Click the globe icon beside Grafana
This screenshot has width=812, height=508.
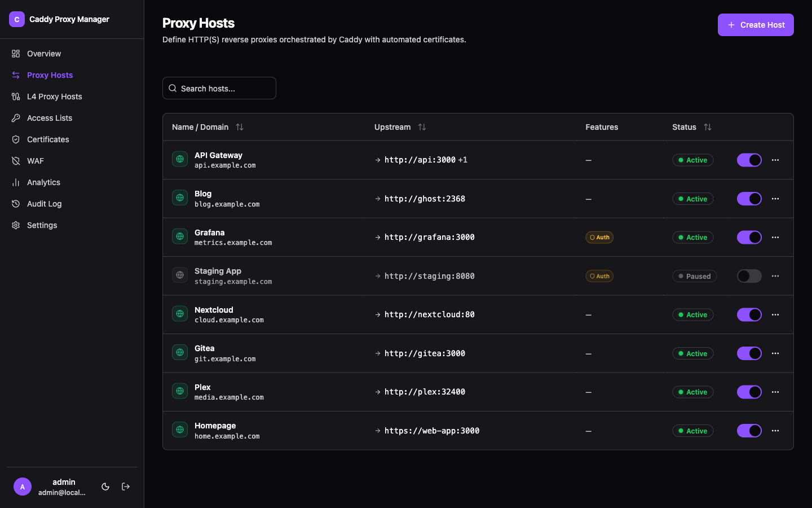[x=179, y=237]
